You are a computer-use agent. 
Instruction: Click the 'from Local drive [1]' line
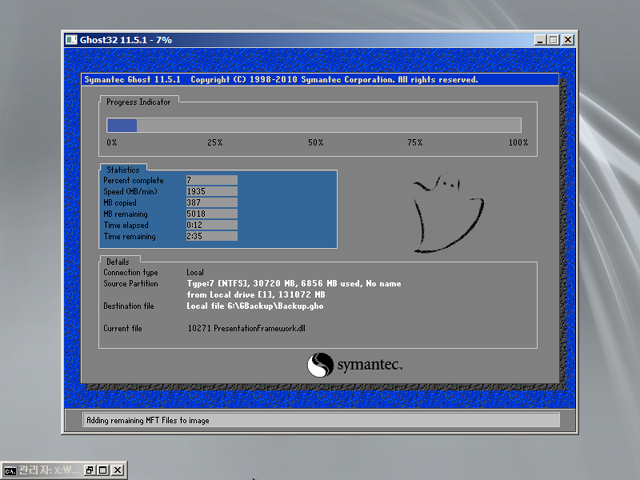click(x=256, y=295)
